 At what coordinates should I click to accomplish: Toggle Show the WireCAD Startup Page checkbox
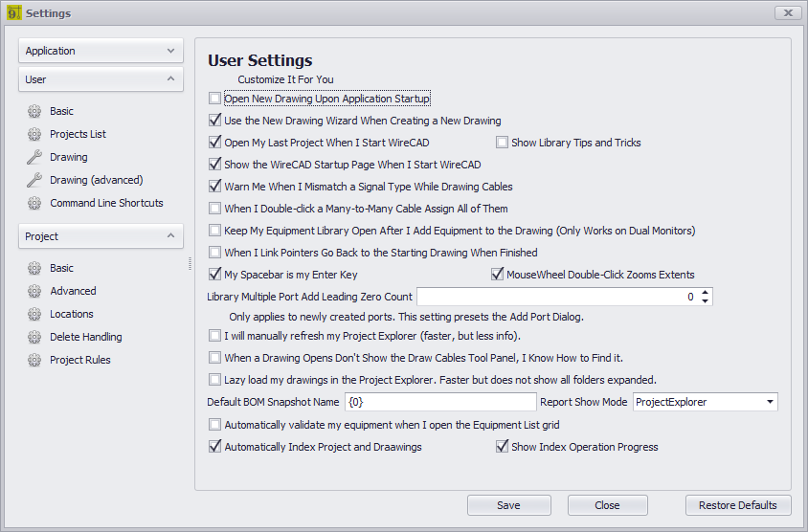(214, 165)
